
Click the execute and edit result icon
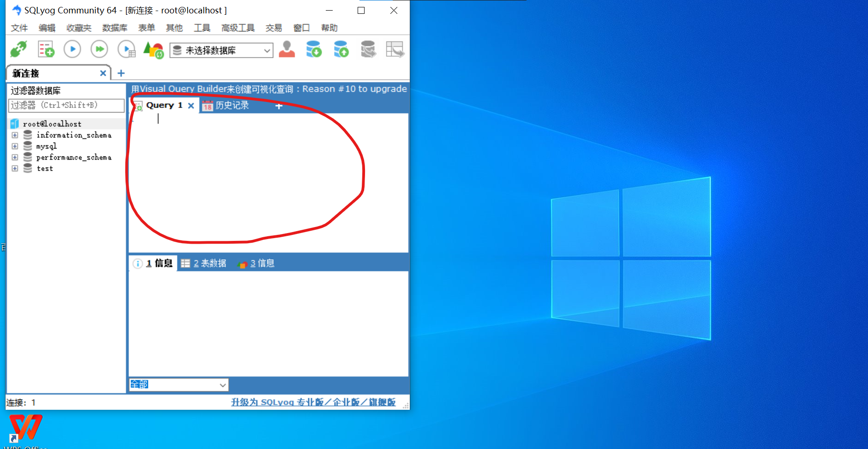click(x=126, y=49)
